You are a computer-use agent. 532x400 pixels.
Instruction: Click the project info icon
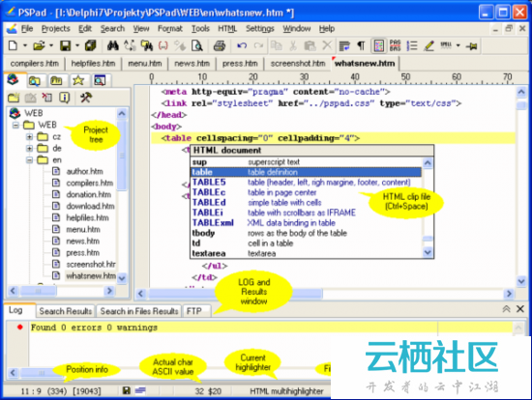pyautogui.click(x=64, y=98)
